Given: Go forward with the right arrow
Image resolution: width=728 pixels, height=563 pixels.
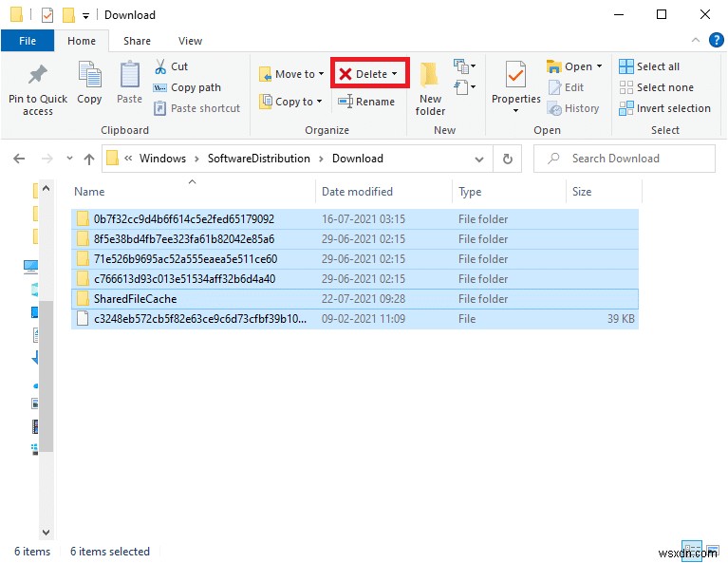Looking at the screenshot, I should click(x=47, y=159).
